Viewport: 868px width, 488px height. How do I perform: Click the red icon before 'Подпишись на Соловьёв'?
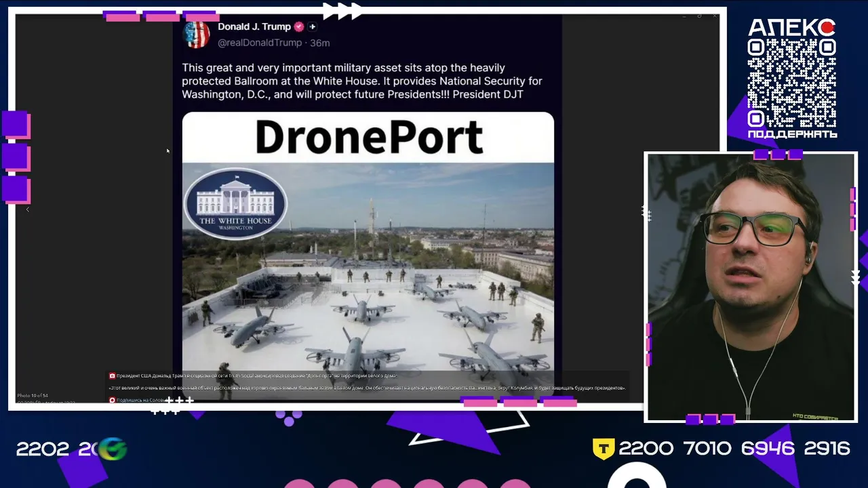(113, 400)
